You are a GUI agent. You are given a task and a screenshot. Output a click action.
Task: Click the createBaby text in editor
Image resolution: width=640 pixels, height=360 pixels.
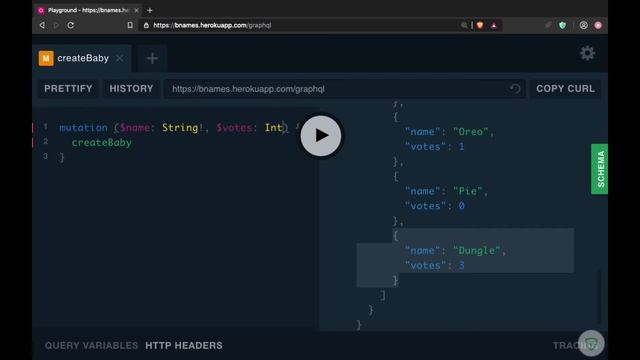pos(102,142)
